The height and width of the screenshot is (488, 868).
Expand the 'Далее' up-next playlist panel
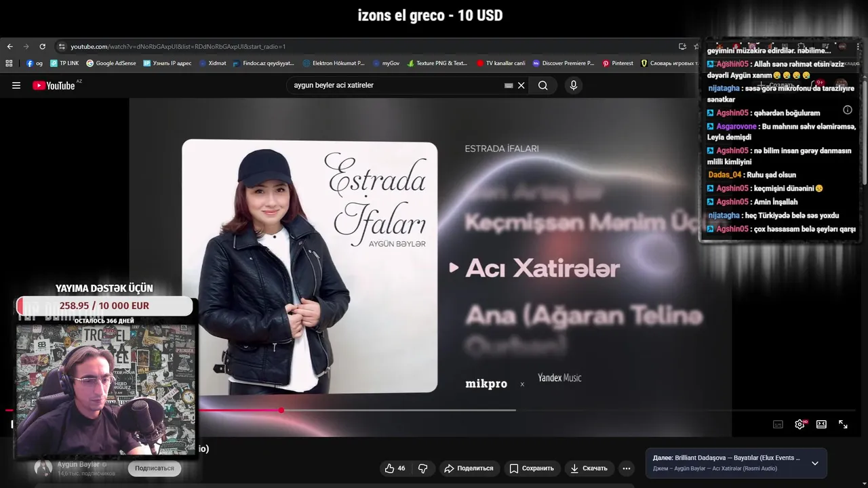tap(815, 463)
